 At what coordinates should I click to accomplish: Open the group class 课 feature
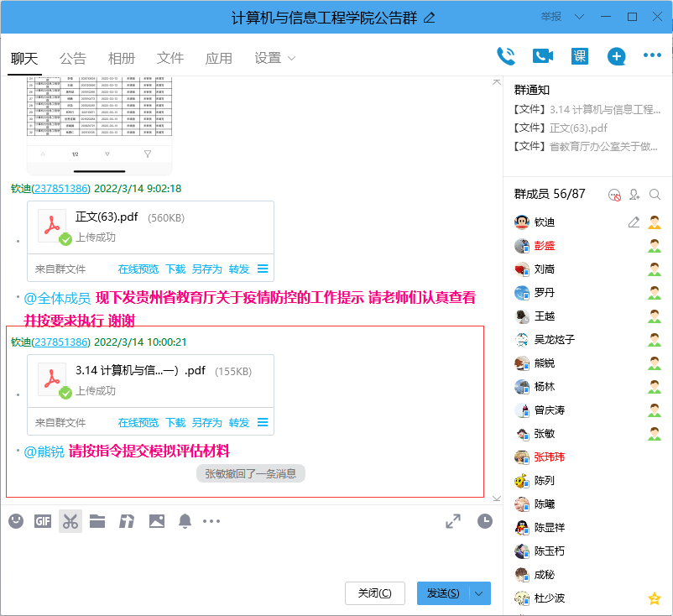pos(579,56)
